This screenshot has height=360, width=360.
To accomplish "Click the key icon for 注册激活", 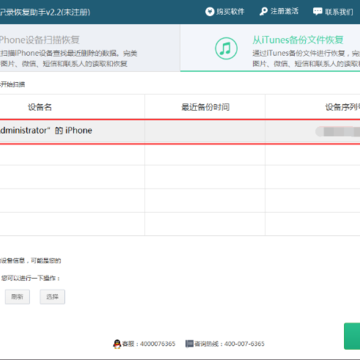I will tap(263, 12).
